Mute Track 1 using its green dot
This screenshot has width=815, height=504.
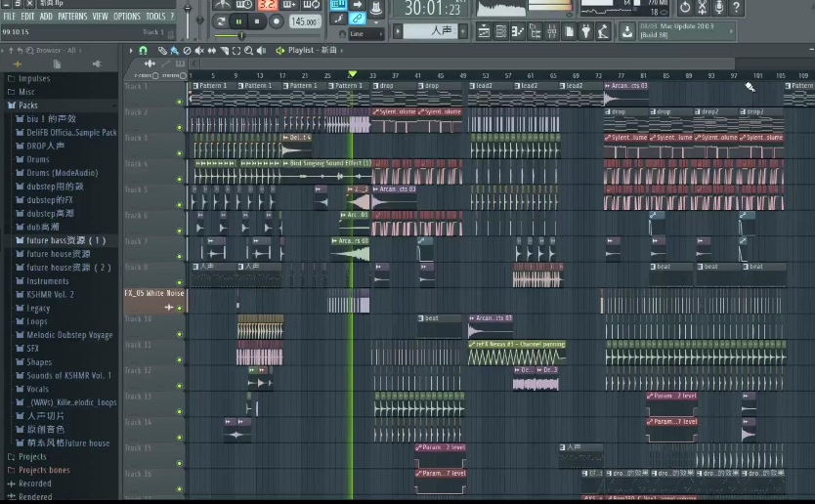180,101
